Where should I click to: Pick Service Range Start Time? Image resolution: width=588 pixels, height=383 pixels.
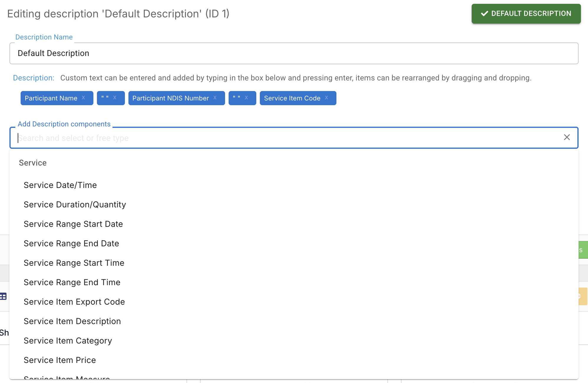click(x=294, y=263)
